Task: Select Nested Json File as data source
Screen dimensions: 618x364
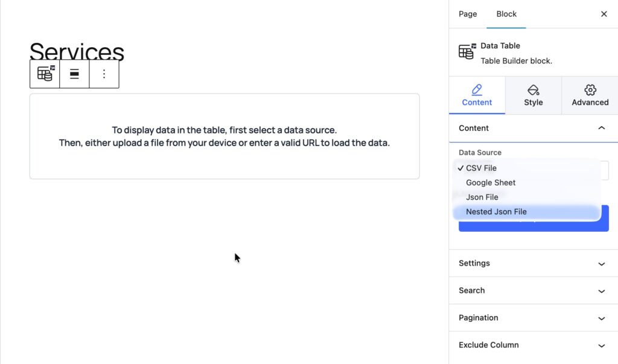Action: point(496,211)
